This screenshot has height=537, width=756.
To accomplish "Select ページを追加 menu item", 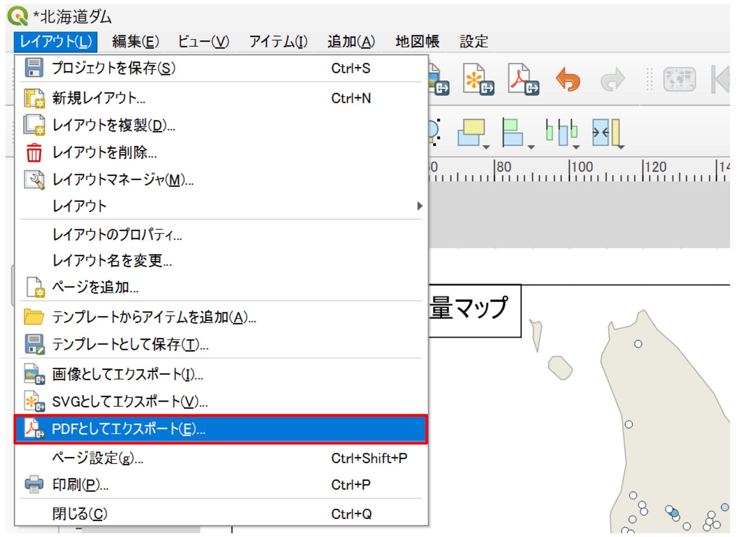I will [221, 287].
